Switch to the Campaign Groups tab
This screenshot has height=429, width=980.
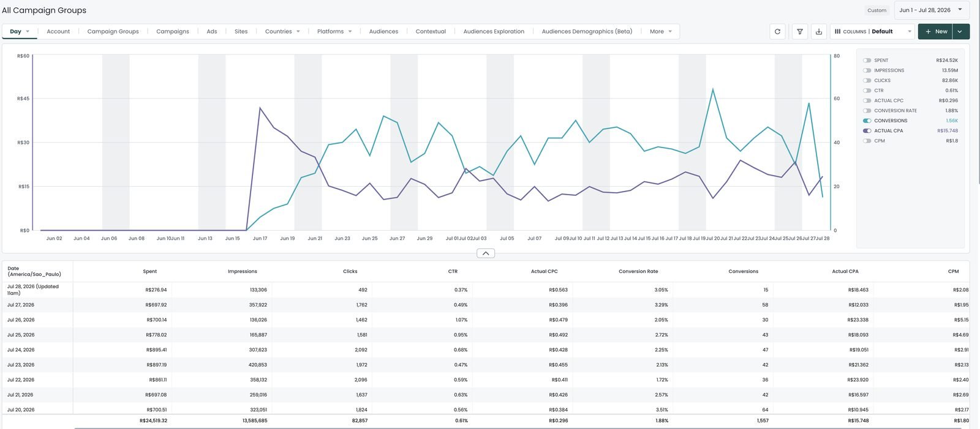pos(113,31)
